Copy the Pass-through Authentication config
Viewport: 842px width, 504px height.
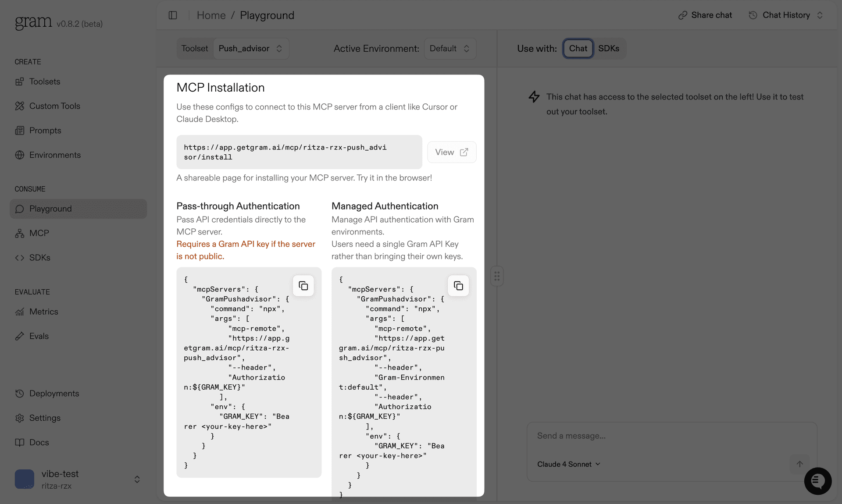303,286
